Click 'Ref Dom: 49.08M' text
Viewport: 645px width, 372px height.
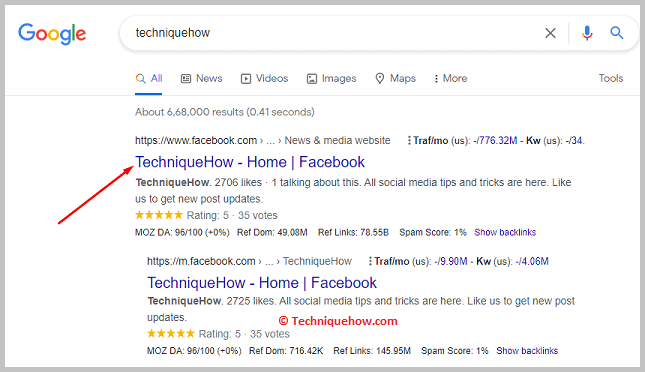[x=272, y=232]
